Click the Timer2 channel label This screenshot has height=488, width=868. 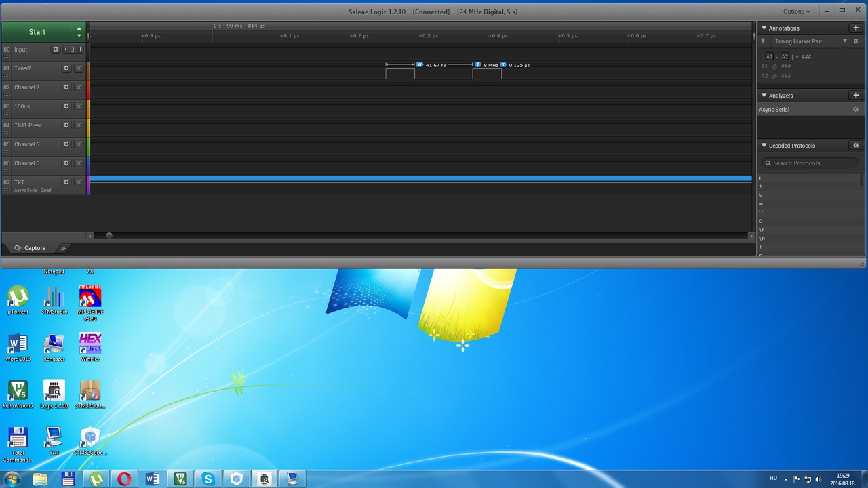[x=22, y=68]
